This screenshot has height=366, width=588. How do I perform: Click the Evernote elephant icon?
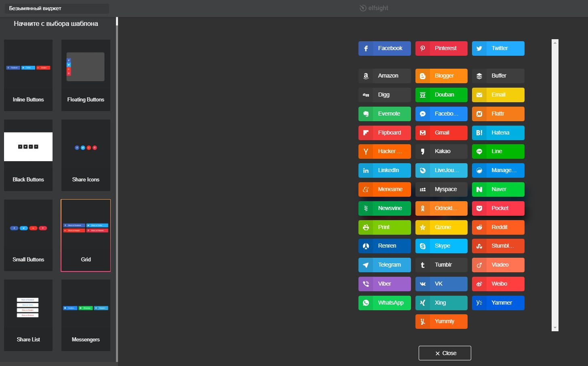click(366, 114)
